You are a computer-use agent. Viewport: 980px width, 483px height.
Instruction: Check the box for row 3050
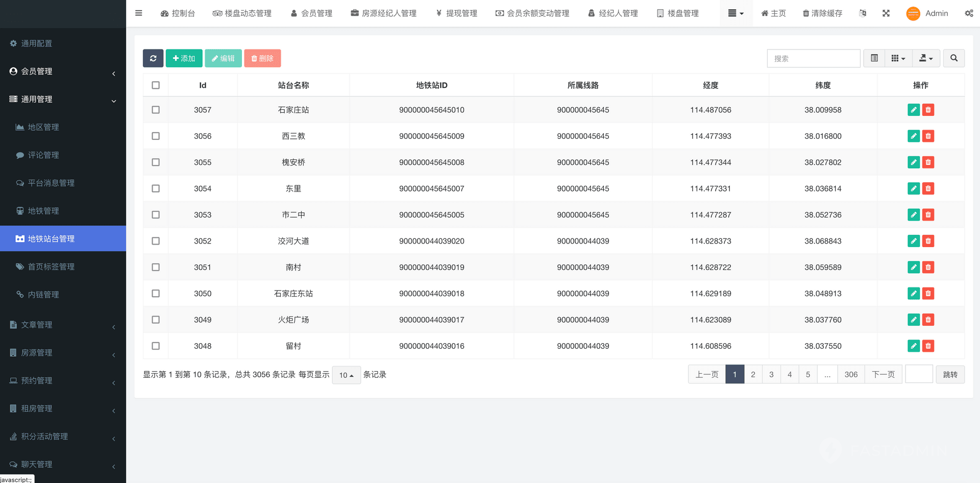click(156, 294)
